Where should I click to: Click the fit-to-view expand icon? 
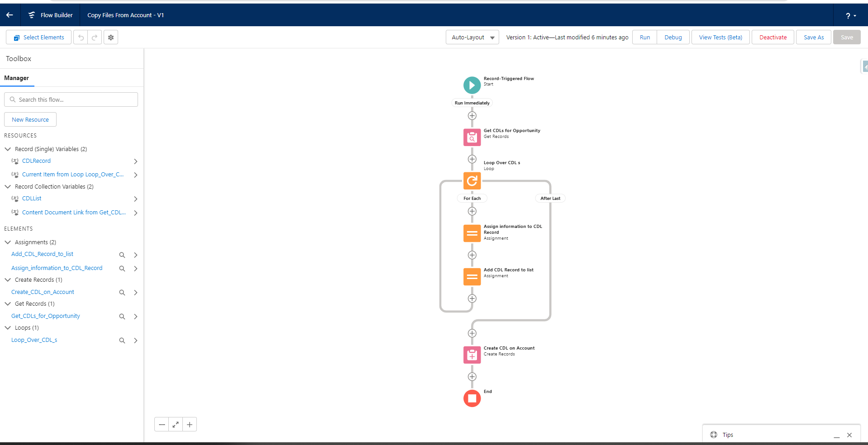click(x=176, y=425)
